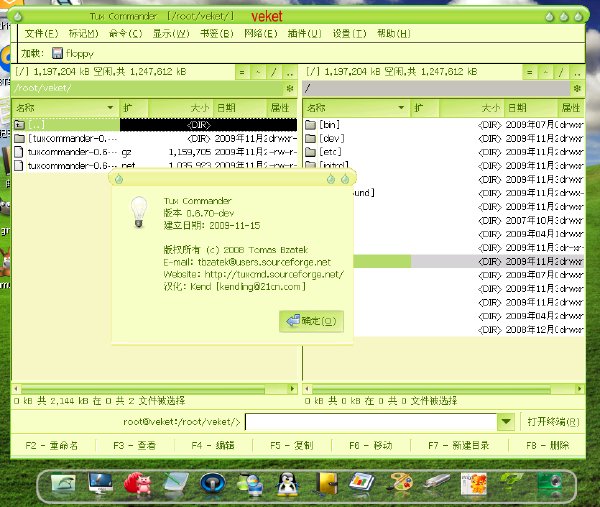Click right panel scrollbar right arrow

[580, 389]
